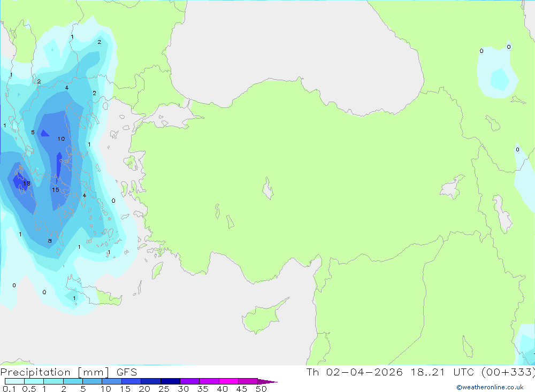
Task: Click the 'Th 02-04-2026 18..21 UTC' timestamp
Action: pos(391,372)
